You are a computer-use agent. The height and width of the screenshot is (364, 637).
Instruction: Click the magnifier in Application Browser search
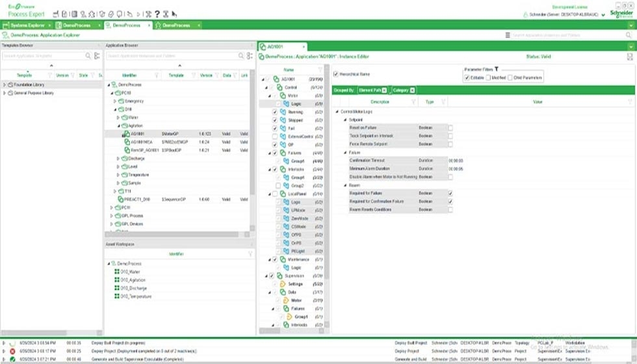pos(239,57)
